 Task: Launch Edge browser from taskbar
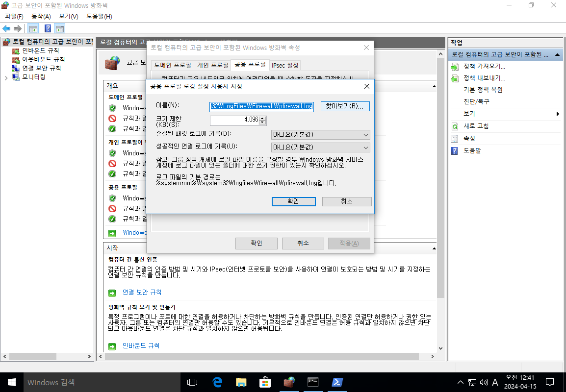point(217,382)
